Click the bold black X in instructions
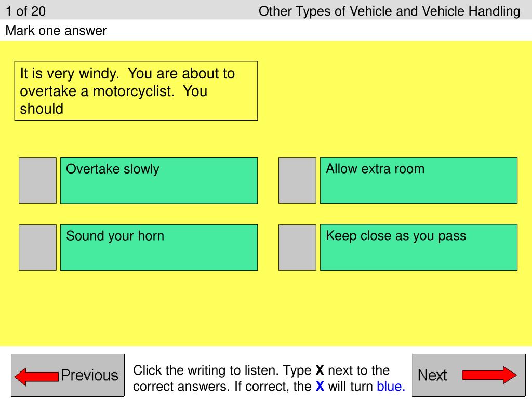The width and height of the screenshot is (532, 399). pos(320,370)
